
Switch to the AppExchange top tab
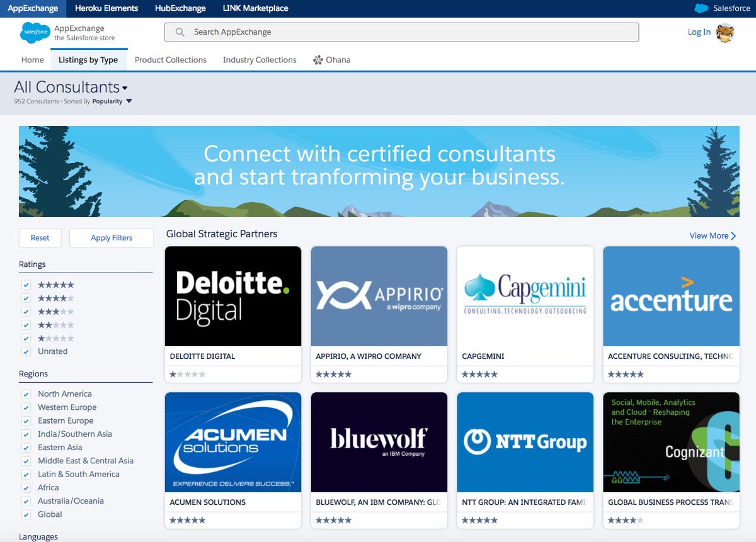point(33,8)
